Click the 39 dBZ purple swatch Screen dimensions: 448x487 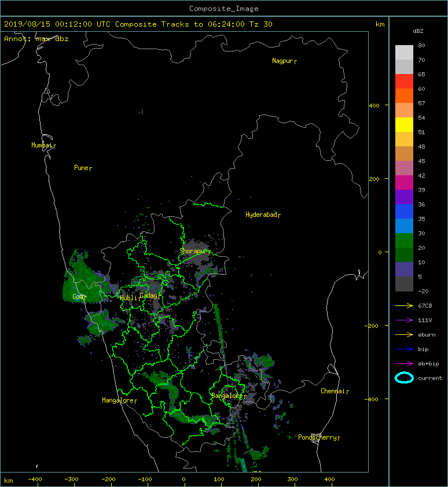[x=404, y=197]
